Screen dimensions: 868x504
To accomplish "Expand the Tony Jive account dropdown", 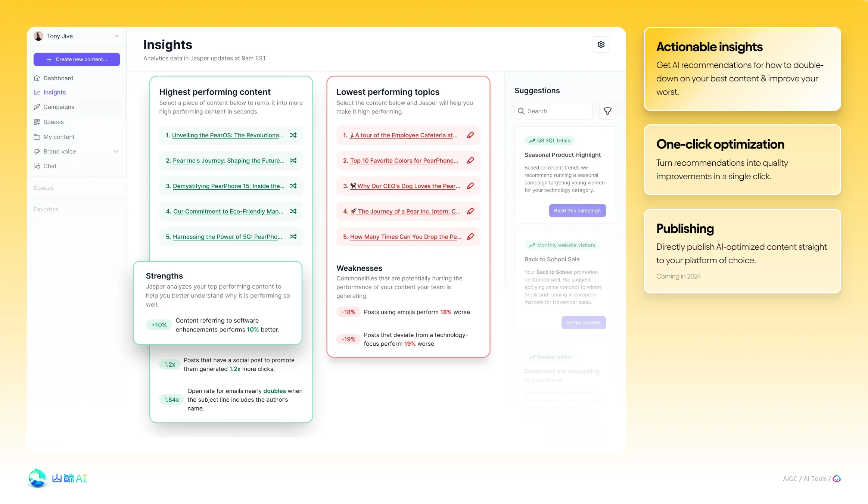I will (x=116, y=36).
